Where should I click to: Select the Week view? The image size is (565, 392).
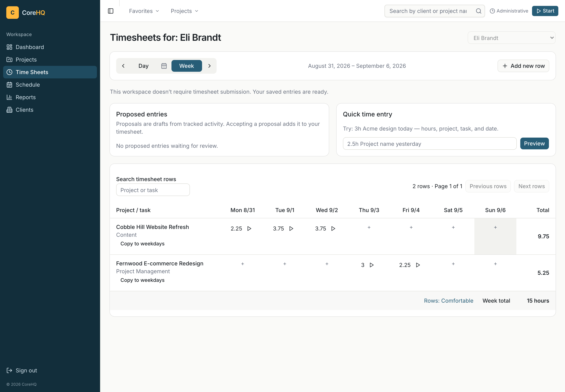tap(187, 66)
